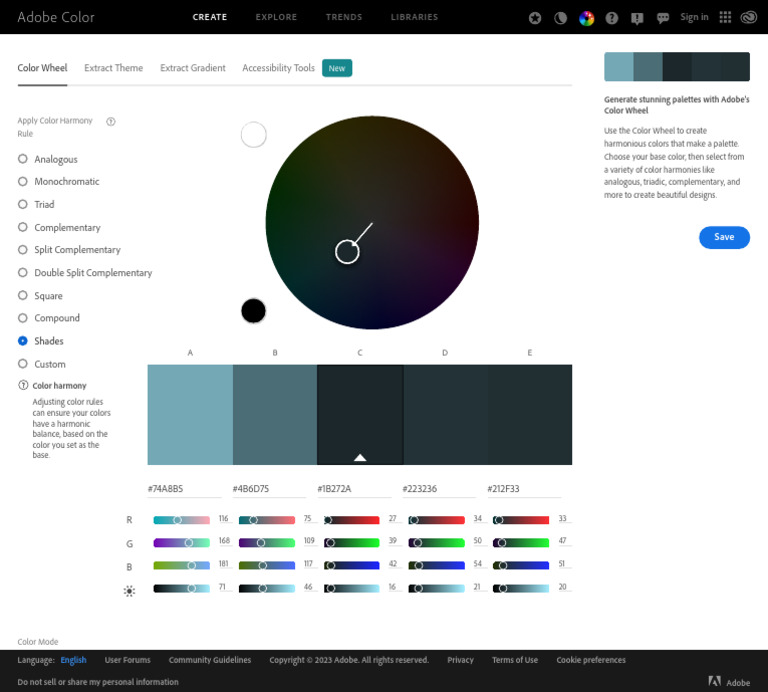Click the saved palette preview strip
This screenshot has height=692, width=768.
[677, 67]
